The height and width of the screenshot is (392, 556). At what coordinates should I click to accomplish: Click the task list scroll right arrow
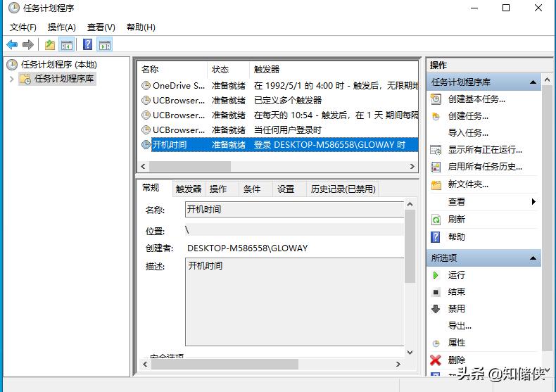(412, 166)
